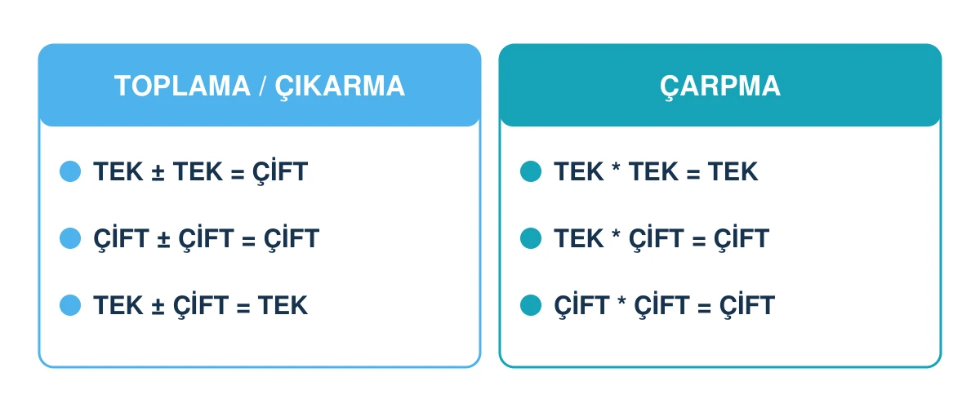Click the ± sign in ÇİFT ± ÇİFT line

tap(163, 240)
